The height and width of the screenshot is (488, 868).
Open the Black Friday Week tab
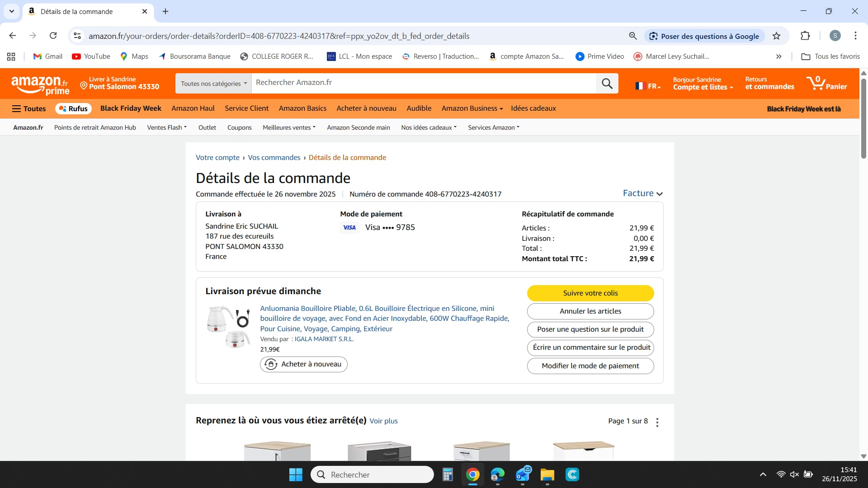tap(131, 108)
